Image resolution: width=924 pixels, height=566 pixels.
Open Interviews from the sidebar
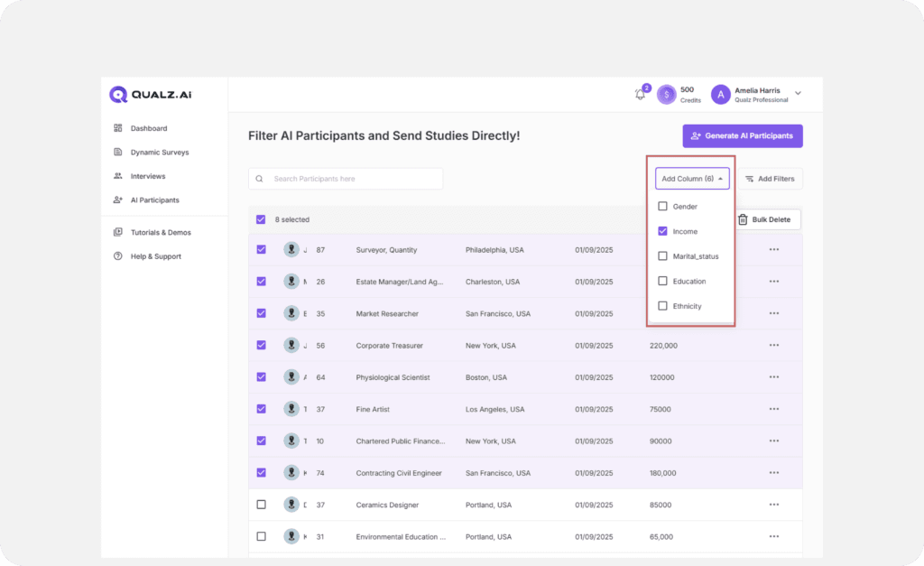(148, 176)
